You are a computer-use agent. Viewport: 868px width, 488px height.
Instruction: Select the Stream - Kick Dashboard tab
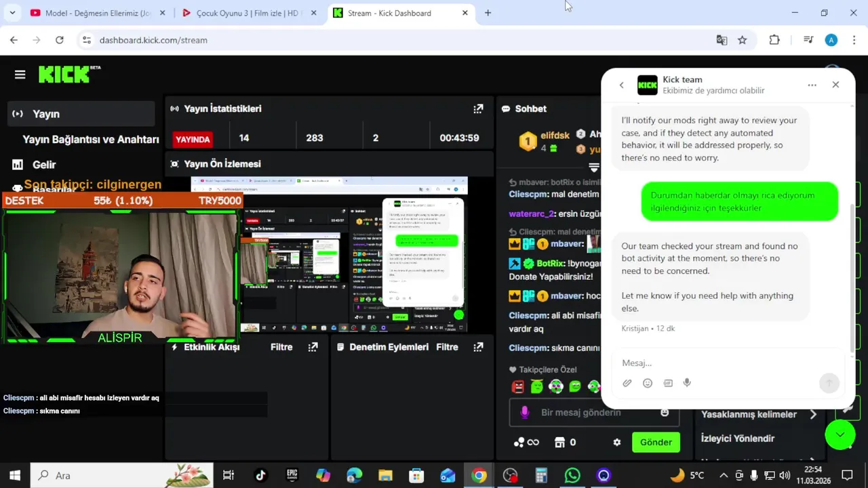click(x=400, y=13)
